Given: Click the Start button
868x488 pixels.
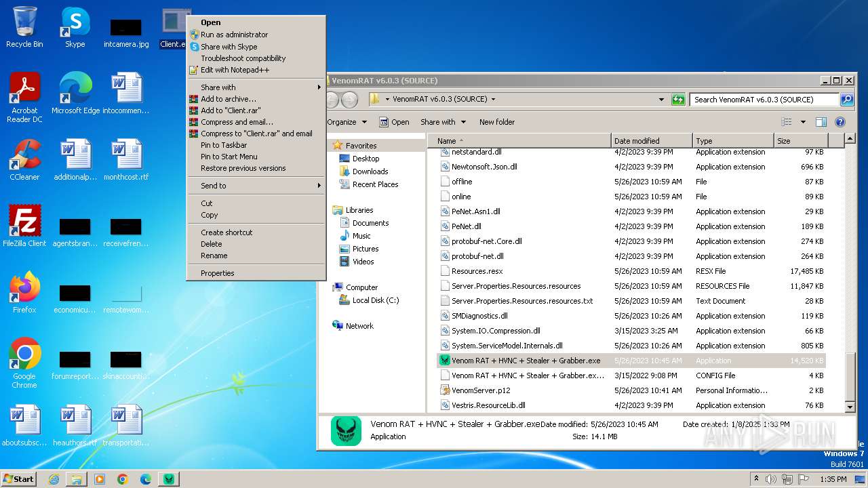Looking at the screenshot, I should tap(18, 479).
